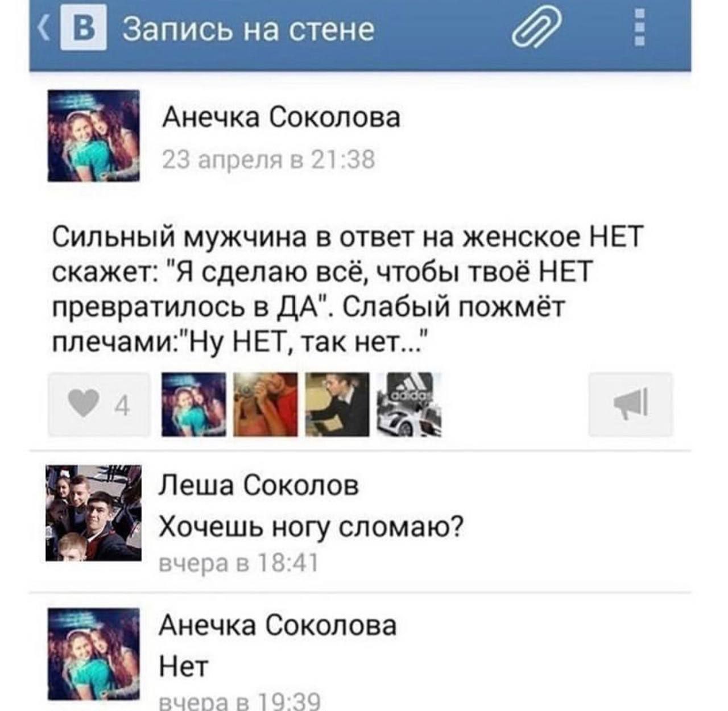The width and height of the screenshot is (728, 711).
Task: Open post author name Анечка Соколова
Action: point(282,118)
